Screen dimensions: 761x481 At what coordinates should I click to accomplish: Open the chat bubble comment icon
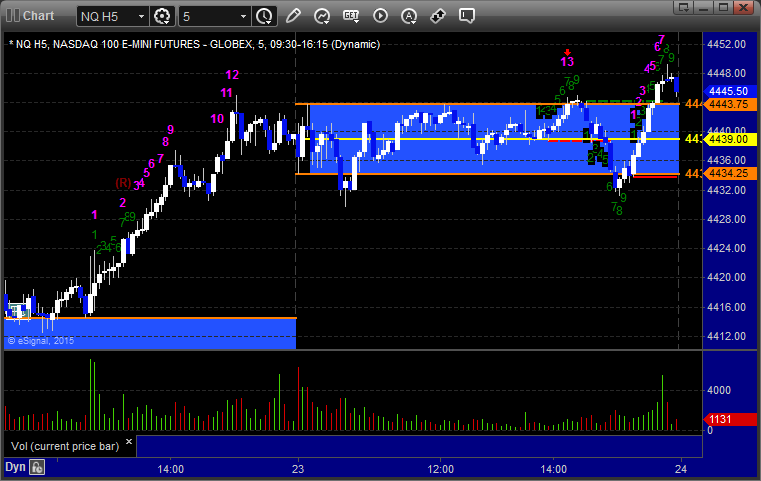pos(467,16)
